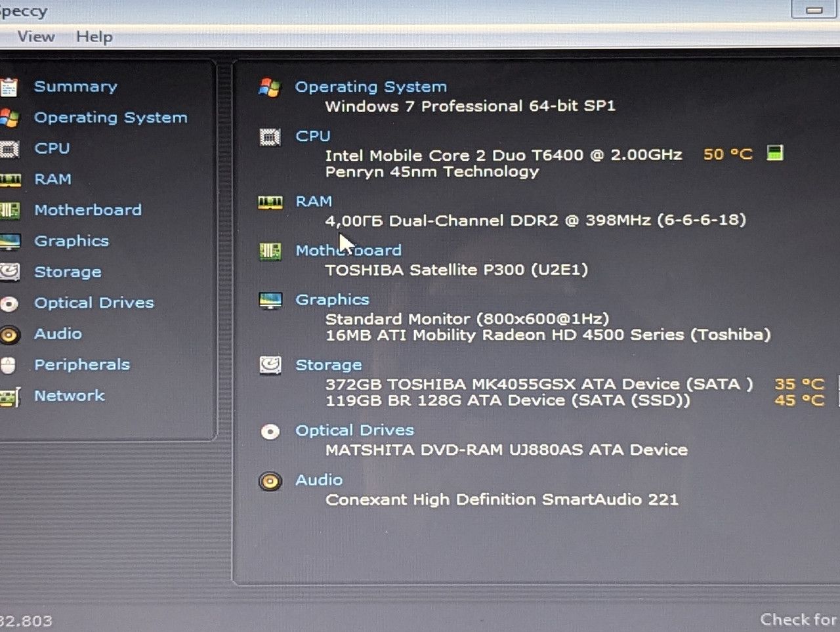Click the RAM heading link in summary
Image resolution: width=840 pixels, height=632 pixels.
pyautogui.click(x=314, y=201)
